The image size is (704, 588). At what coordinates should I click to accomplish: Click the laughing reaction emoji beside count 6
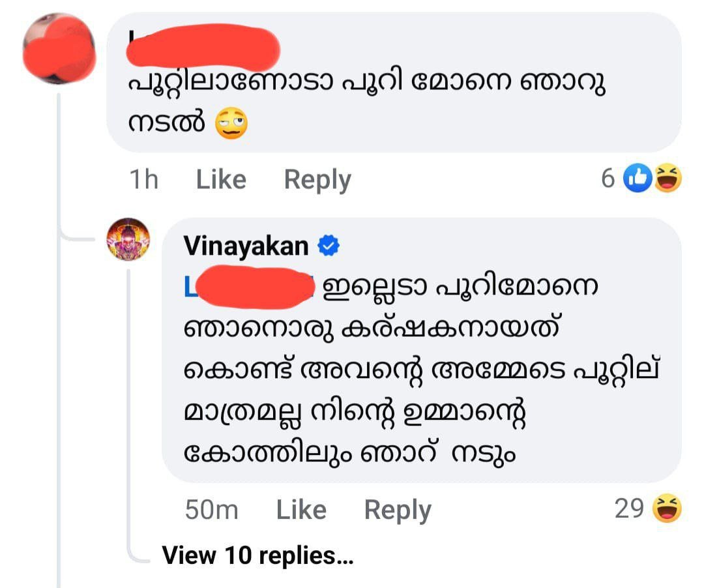click(667, 179)
